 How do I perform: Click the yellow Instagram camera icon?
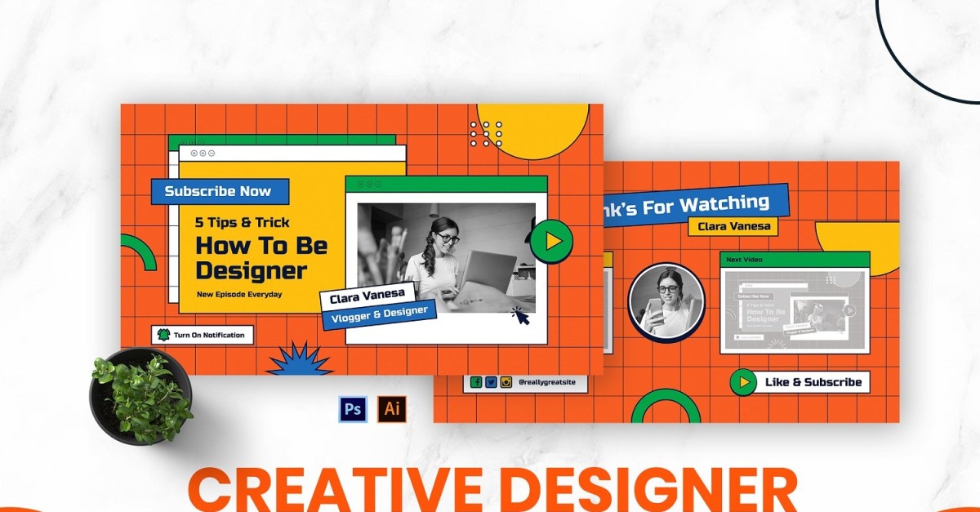tap(506, 381)
